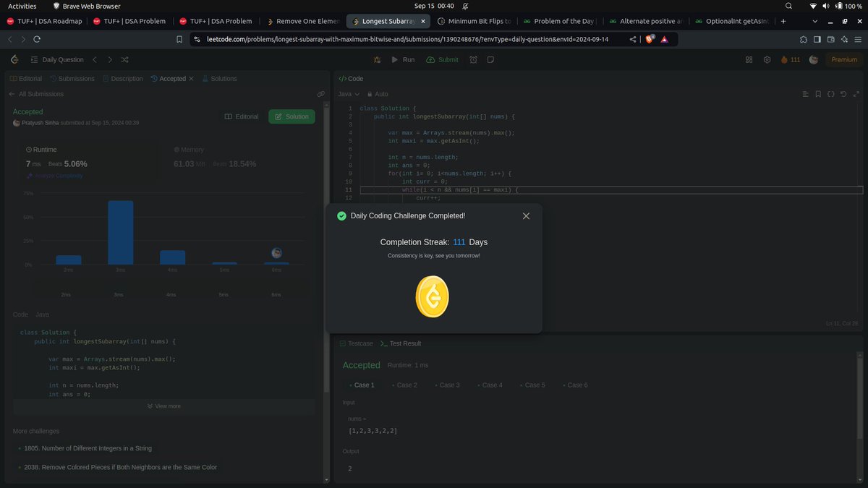Open Editorial button in Accepted panel
The image size is (868, 488).
pos(242,116)
